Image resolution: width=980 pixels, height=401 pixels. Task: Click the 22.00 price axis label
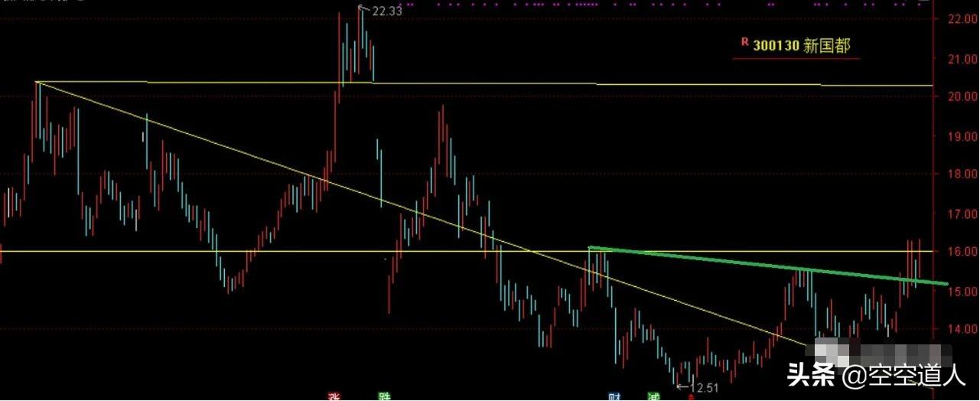pos(962,18)
